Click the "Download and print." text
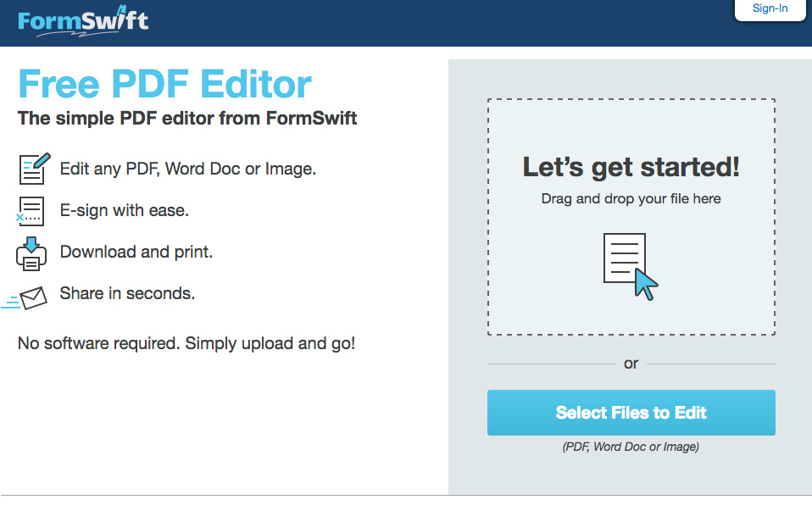 136,253
